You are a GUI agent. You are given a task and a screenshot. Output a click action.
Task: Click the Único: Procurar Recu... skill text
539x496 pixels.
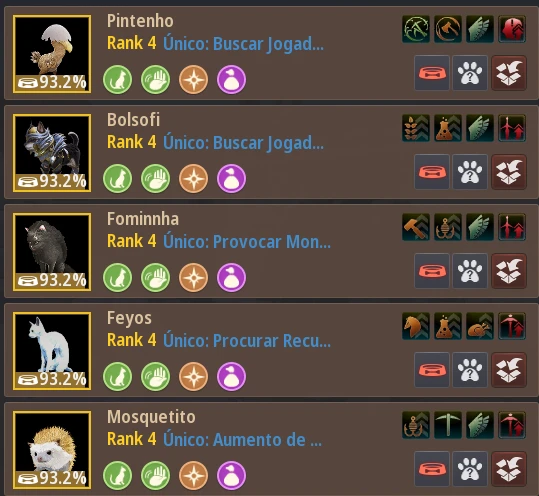(247, 341)
